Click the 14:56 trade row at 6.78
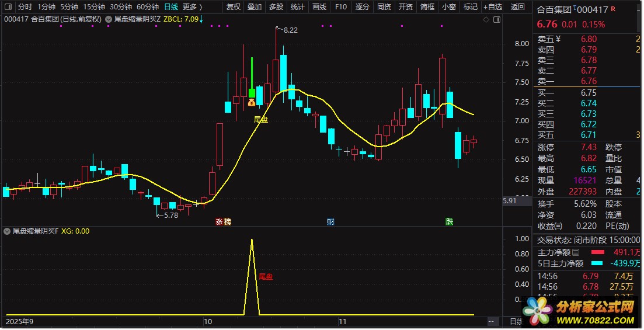This screenshot has width=644, height=330. tap(588, 287)
